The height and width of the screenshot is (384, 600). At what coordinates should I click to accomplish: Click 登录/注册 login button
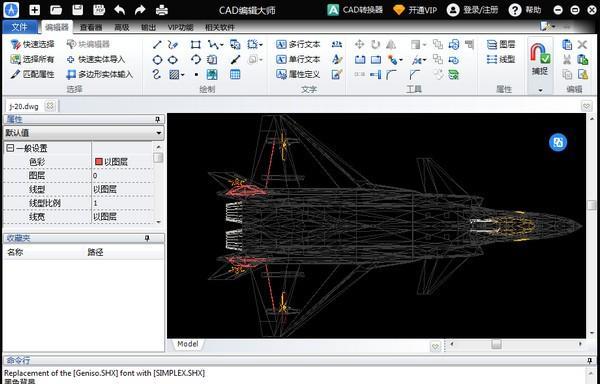473,10
